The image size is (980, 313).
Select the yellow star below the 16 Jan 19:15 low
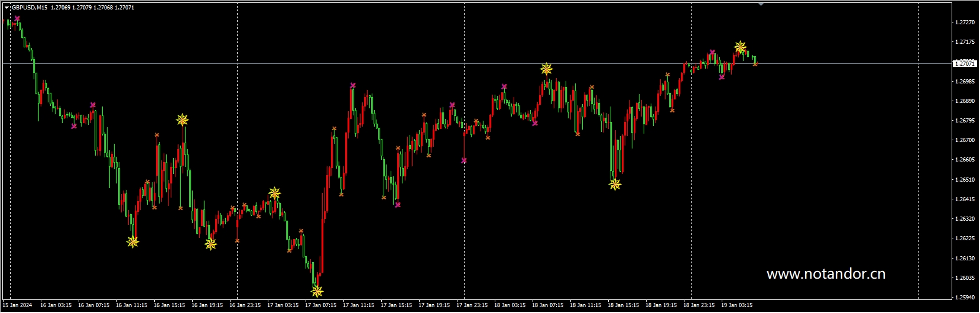click(210, 244)
